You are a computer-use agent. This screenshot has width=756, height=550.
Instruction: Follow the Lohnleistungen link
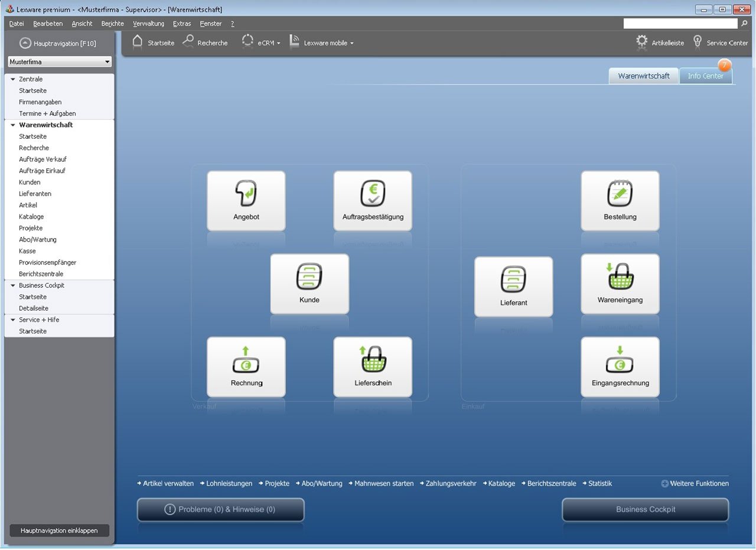[229, 483]
